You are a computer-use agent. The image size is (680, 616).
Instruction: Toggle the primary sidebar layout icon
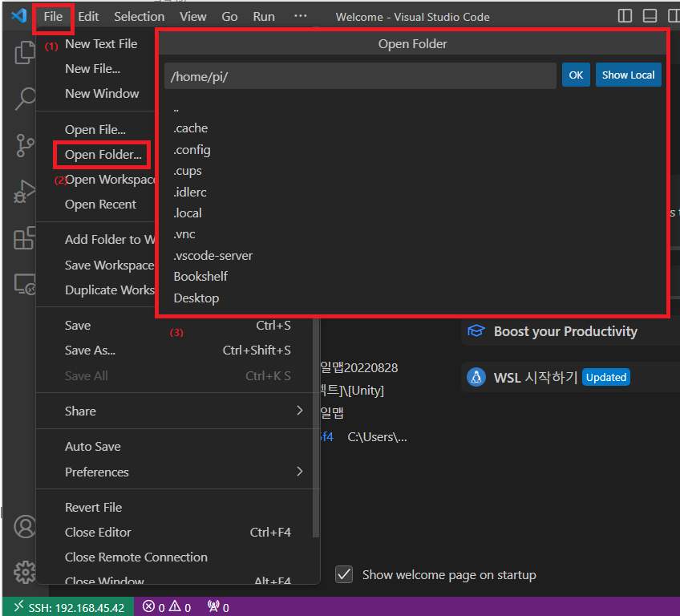625,16
